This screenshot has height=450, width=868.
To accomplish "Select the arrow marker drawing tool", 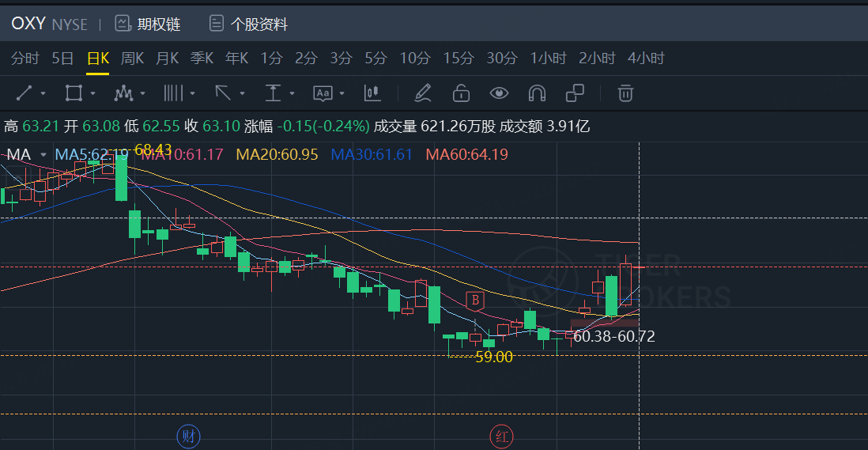I will (223, 93).
